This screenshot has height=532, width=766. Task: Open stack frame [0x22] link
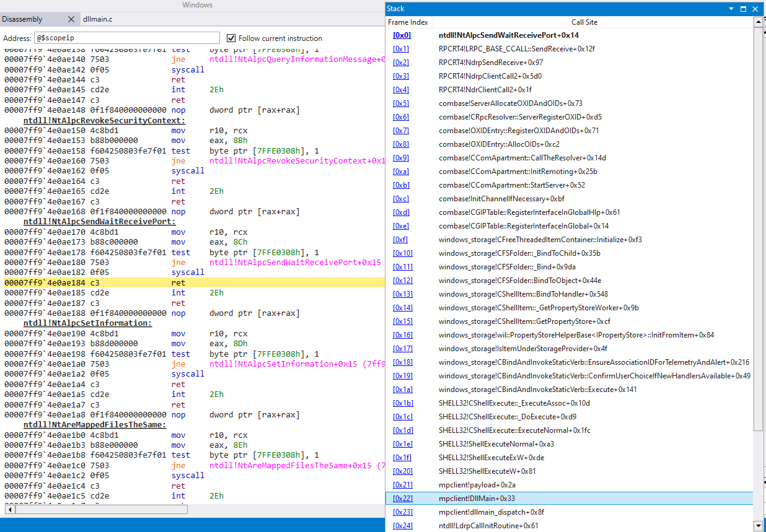click(403, 499)
